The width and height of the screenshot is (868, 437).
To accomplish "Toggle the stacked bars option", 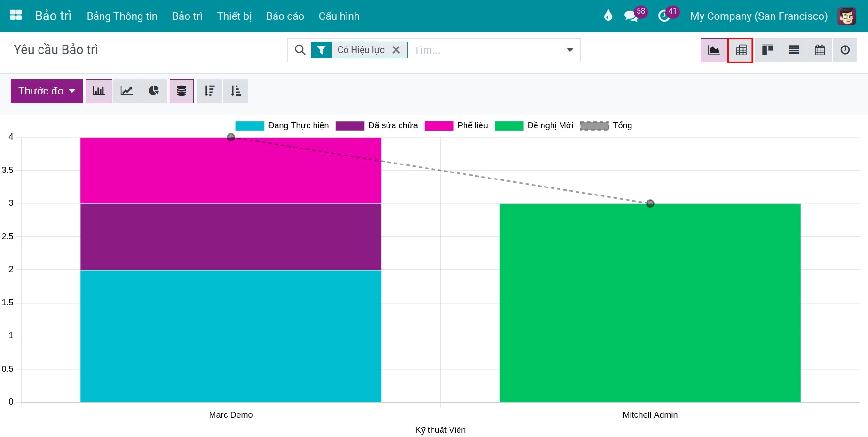I will pos(181,91).
